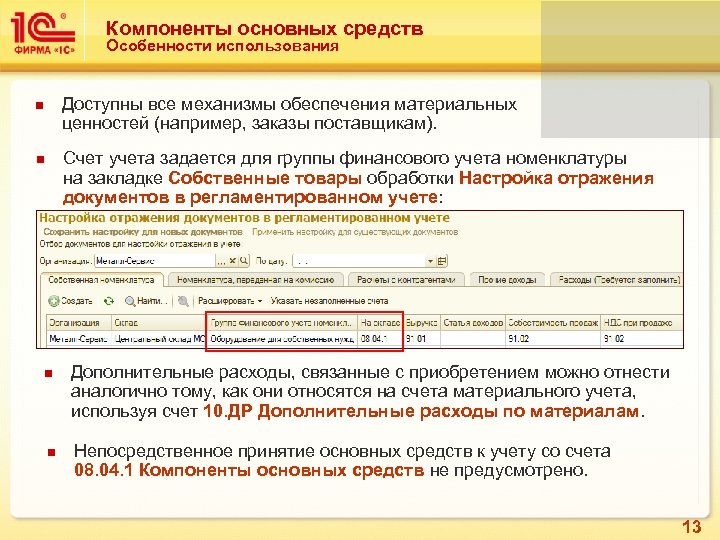
Task: Click the green refresh arrows icon
Action: pos(109,301)
